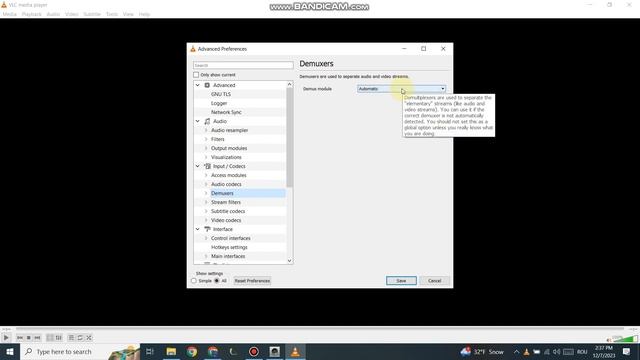Collapse the Advanced tree section

click(198, 85)
